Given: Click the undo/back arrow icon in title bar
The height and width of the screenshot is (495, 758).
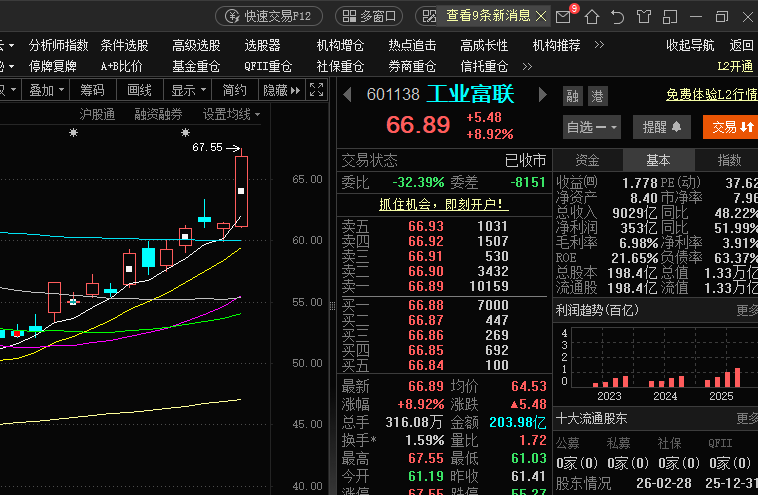Looking at the screenshot, I should [x=617, y=17].
